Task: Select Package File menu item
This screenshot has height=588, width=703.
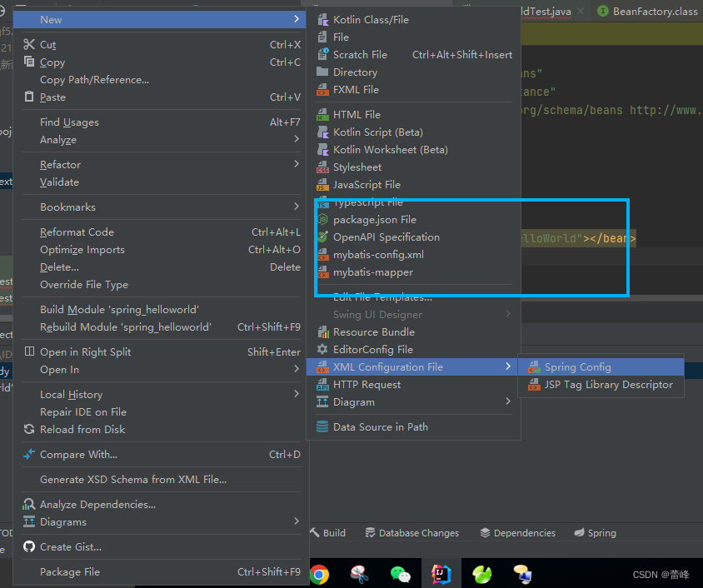Action: coord(161,572)
